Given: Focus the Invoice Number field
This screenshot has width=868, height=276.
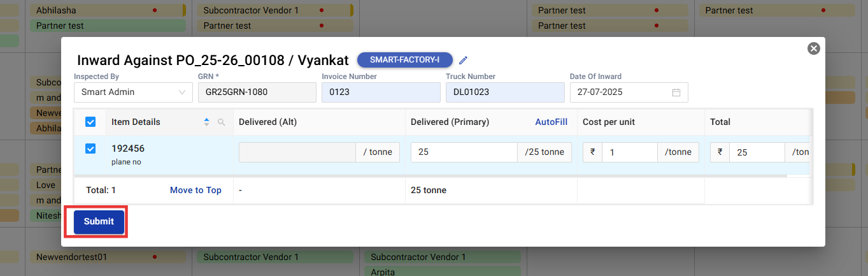Looking at the screenshot, I should (380, 92).
